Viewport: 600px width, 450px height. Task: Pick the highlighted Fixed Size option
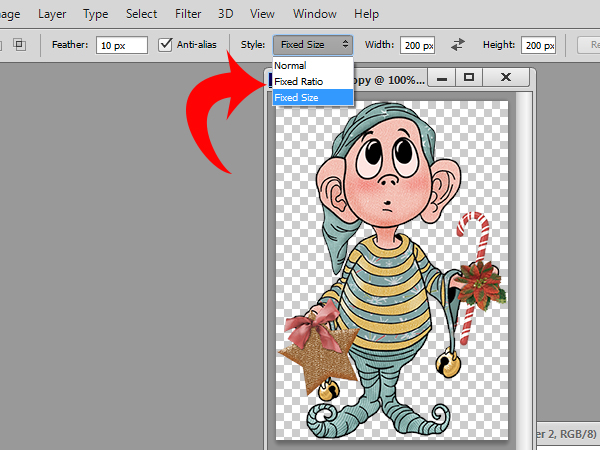tap(298, 97)
